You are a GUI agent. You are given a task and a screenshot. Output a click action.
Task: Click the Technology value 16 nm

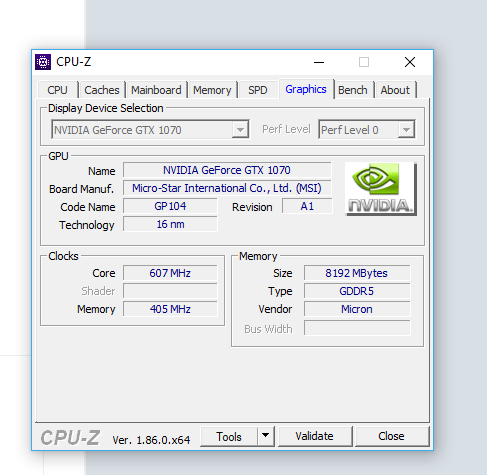(170, 224)
